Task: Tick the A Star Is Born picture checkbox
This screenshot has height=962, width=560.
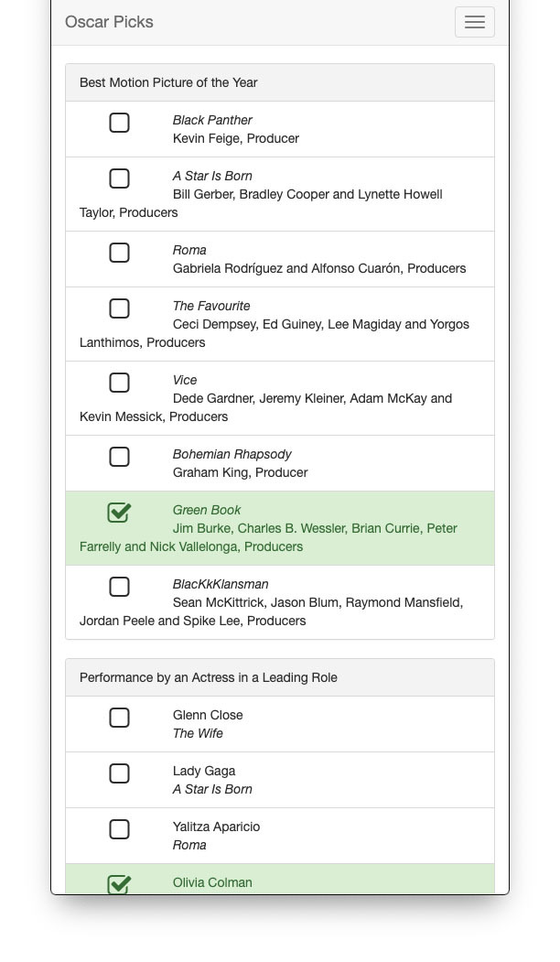Action: point(119,178)
